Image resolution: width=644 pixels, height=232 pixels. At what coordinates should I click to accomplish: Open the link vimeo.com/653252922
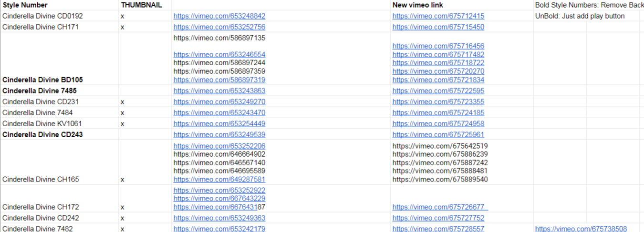pos(219,191)
